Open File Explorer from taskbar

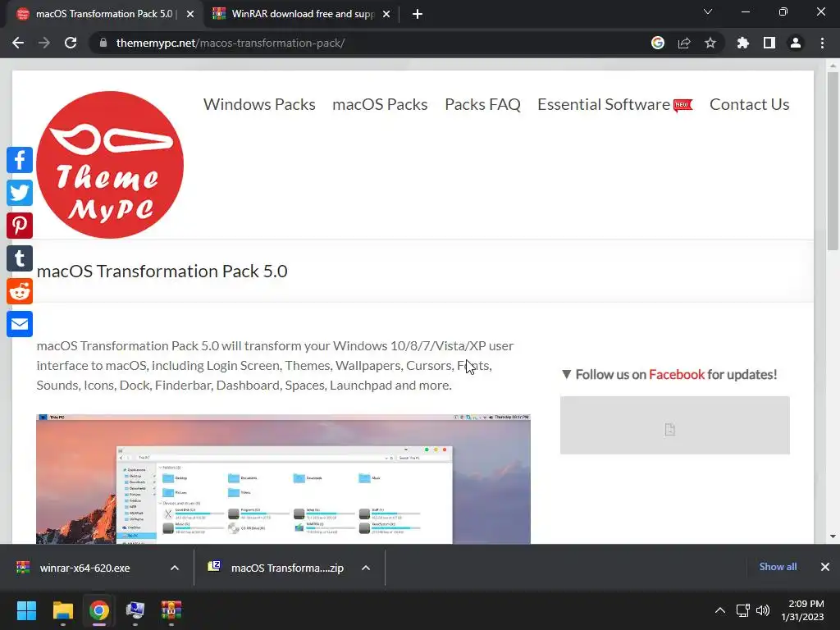pyautogui.click(x=62, y=610)
